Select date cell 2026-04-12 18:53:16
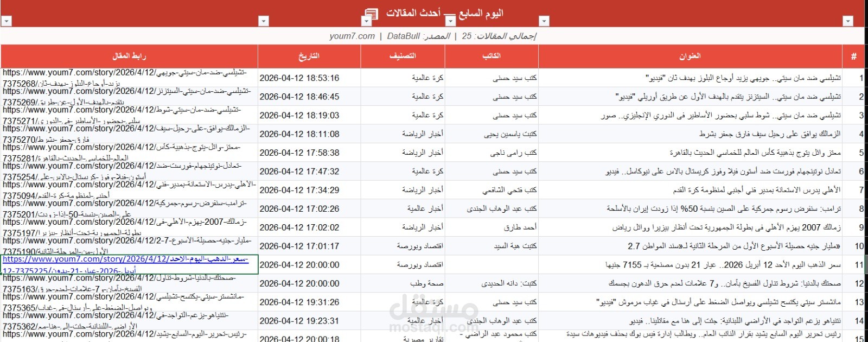The width and height of the screenshot is (868, 342). 309,78
